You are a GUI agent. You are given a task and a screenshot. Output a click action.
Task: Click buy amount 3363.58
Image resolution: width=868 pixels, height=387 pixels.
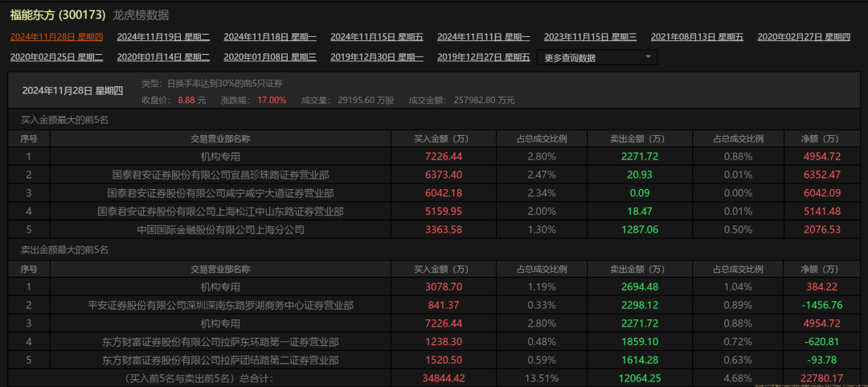point(444,229)
